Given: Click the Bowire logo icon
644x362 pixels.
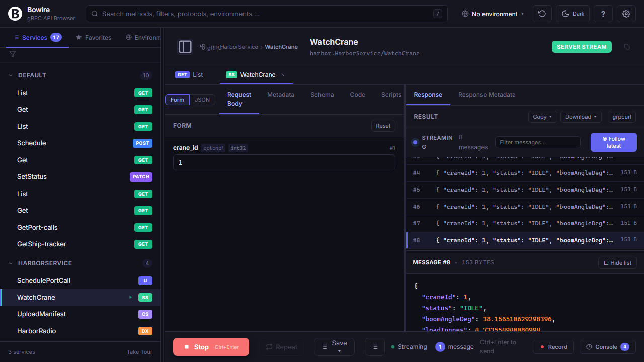Looking at the screenshot, I should (x=15, y=14).
